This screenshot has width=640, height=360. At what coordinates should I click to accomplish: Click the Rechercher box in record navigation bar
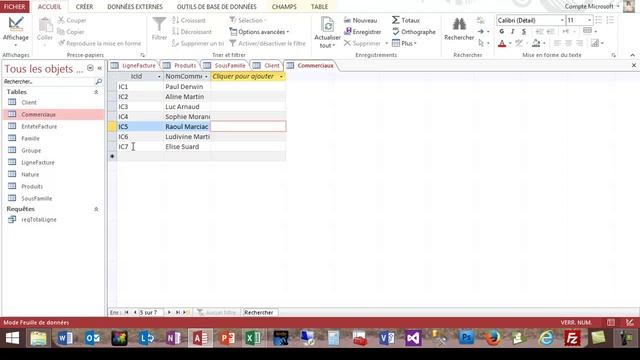260,312
